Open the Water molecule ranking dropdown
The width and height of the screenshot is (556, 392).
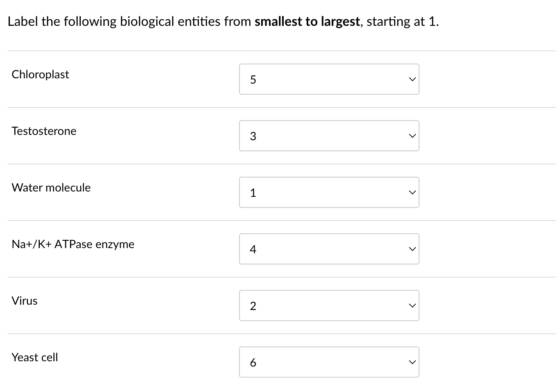click(x=329, y=192)
